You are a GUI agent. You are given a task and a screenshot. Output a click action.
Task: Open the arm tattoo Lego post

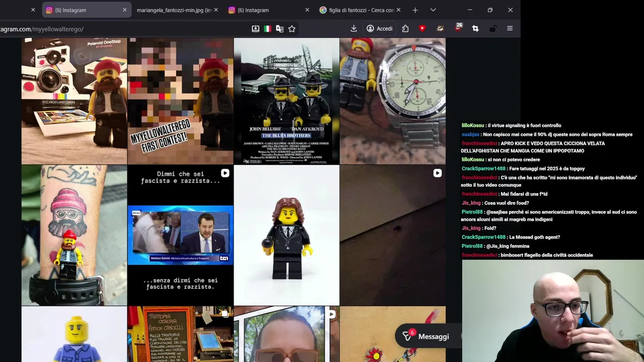tap(74, 235)
